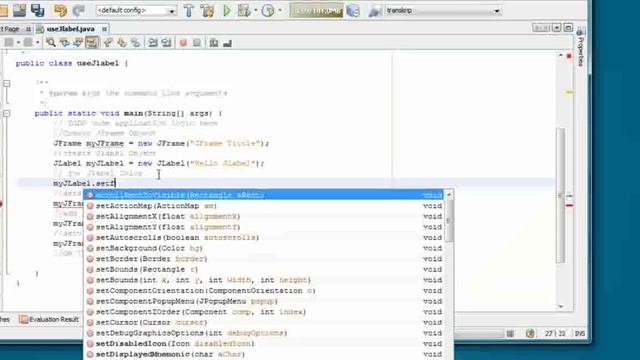Click Find Previous Occurrence icon
Viewport: 640px width, 360px height.
pyautogui.click(x=64, y=42)
